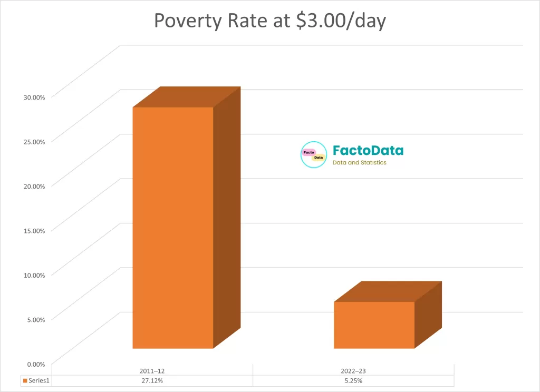Click the 0.00% axis label

(x=34, y=364)
